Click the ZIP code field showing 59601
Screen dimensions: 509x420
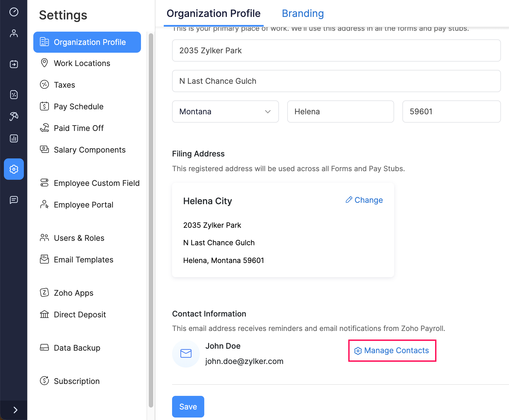(x=451, y=112)
